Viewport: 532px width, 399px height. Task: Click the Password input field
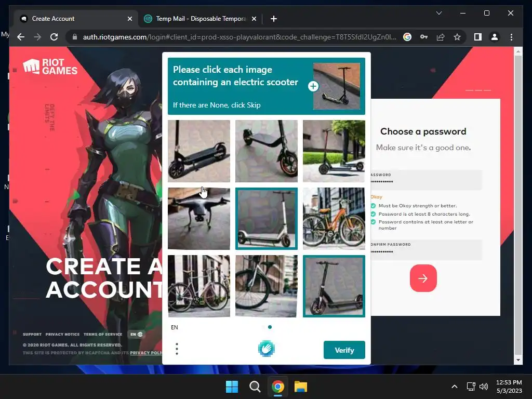point(426,180)
